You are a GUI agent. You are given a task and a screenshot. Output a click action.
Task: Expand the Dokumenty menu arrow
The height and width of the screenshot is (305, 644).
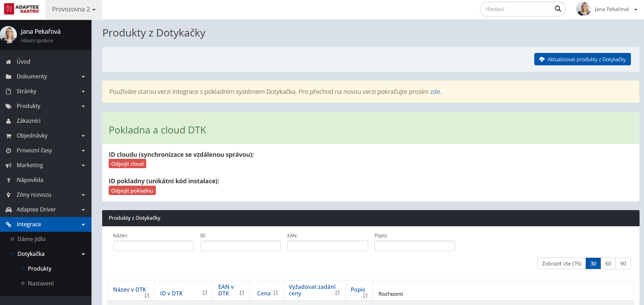coord(83,77)
